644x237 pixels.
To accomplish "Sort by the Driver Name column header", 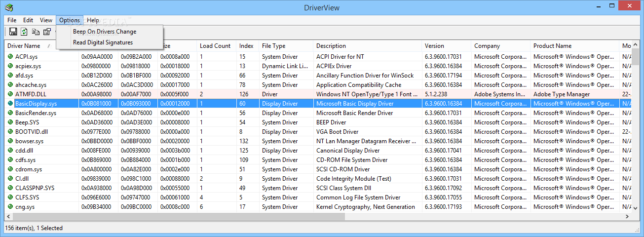I will (30, 46).
